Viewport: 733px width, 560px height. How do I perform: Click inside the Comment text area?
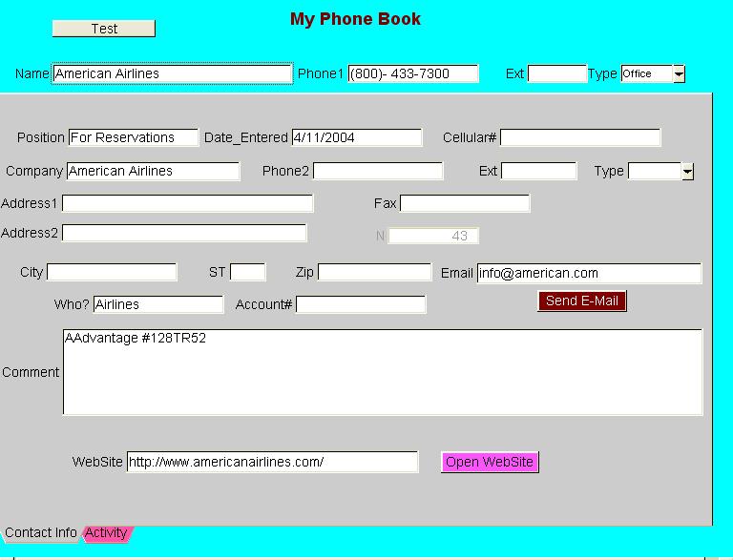(383, 372)
